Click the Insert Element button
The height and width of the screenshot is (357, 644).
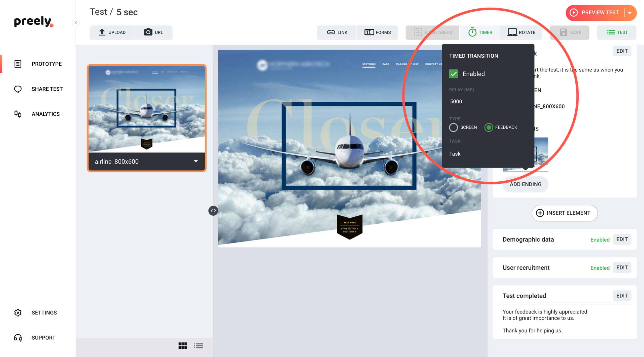(x=565, y=213)
